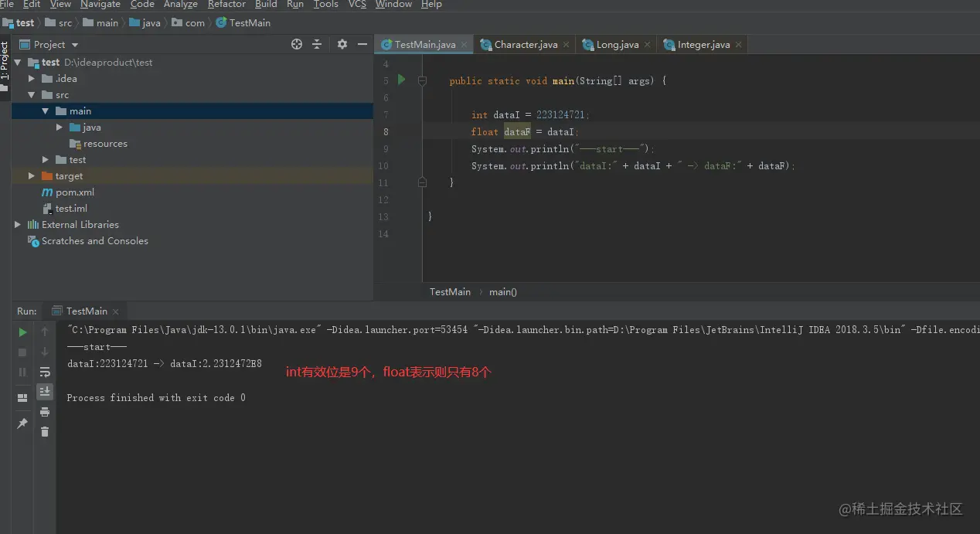Toggle scroll to end of console

[45, 392]
